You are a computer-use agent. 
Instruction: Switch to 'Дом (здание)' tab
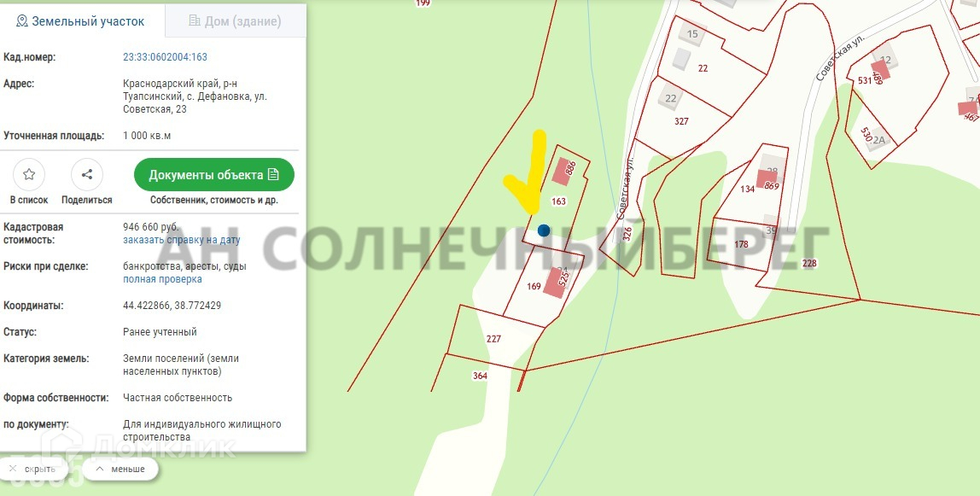point(235,21)
